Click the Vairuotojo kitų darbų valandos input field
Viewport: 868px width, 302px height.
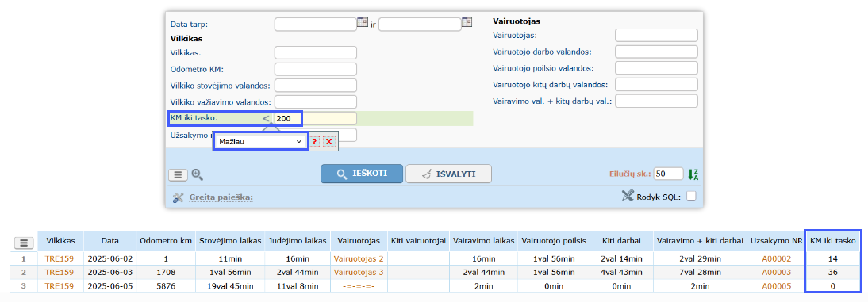(x=656, y=85)
